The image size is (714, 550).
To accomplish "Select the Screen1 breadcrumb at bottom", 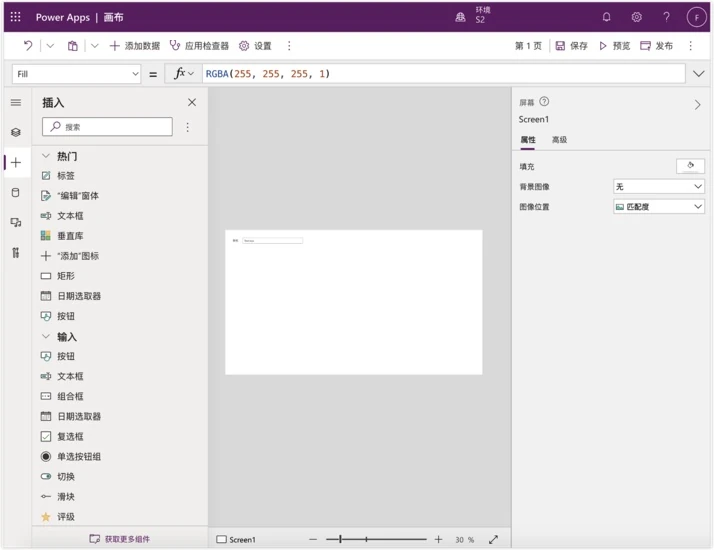I will [236, 540].
